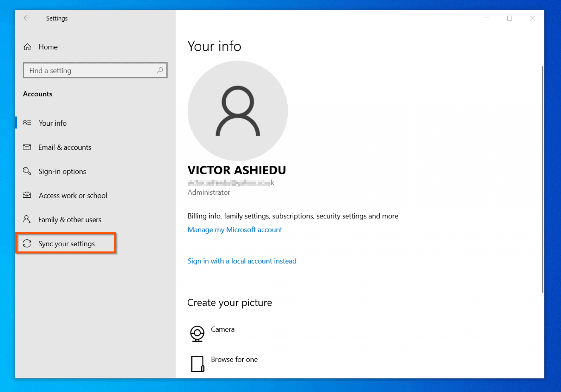
Task: Click the search magnifier icon
Action: pyautogui.click(x=160, y=70)
